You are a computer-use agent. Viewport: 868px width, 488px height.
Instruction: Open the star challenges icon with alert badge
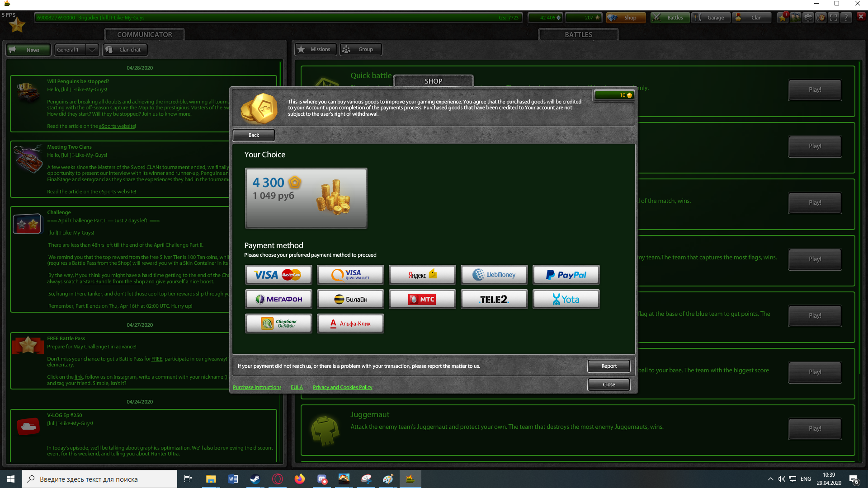(x=783, y=18)
